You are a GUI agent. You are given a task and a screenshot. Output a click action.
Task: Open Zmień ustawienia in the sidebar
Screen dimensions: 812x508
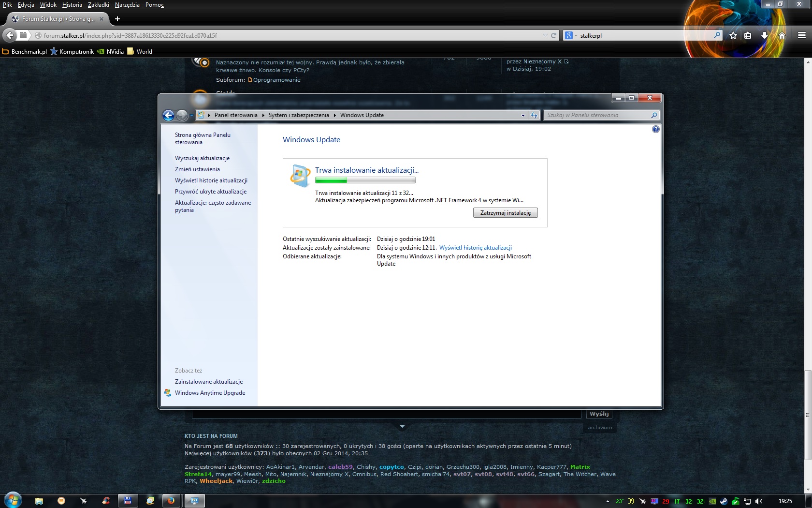click(197, 169)
